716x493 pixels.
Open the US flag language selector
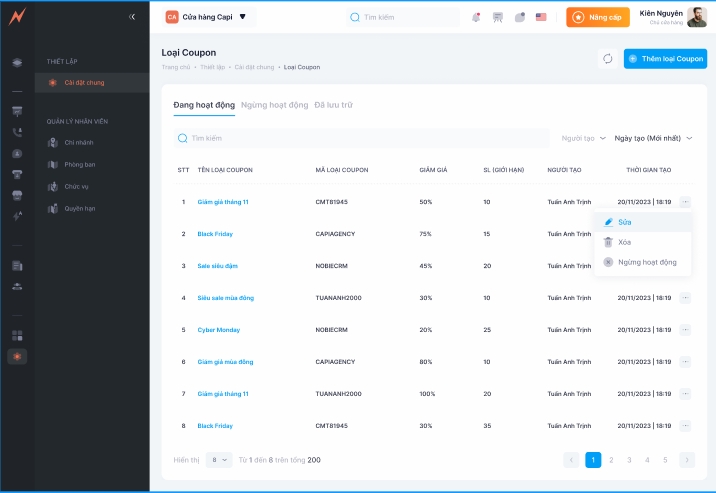(541, 17)
